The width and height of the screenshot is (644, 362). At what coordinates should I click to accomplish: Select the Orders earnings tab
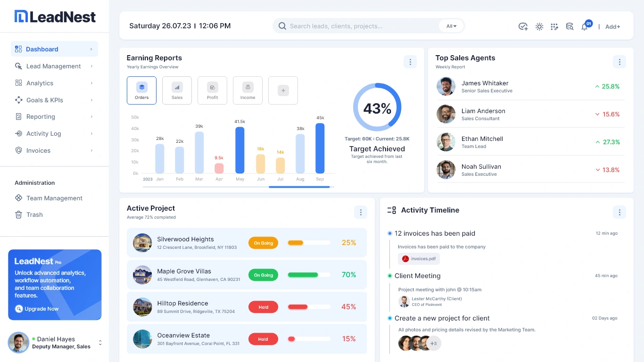tap(141, 90)
